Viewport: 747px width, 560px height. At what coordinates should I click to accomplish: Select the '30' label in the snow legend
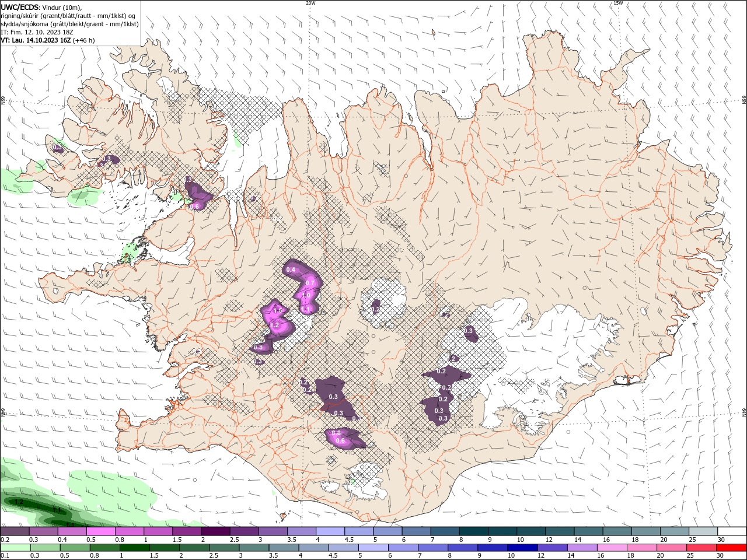(721, 540)
